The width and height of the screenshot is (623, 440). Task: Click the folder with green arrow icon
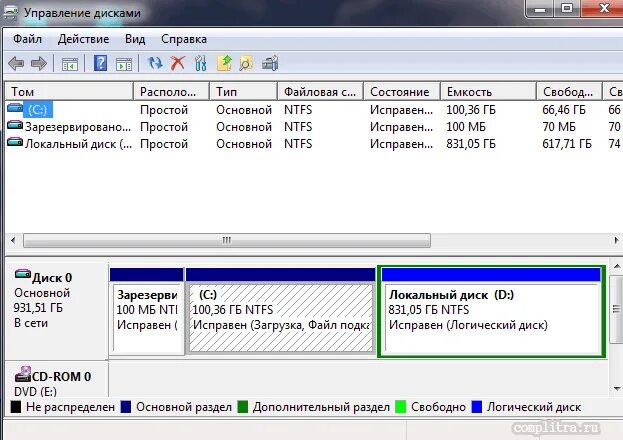pos(224,63)
